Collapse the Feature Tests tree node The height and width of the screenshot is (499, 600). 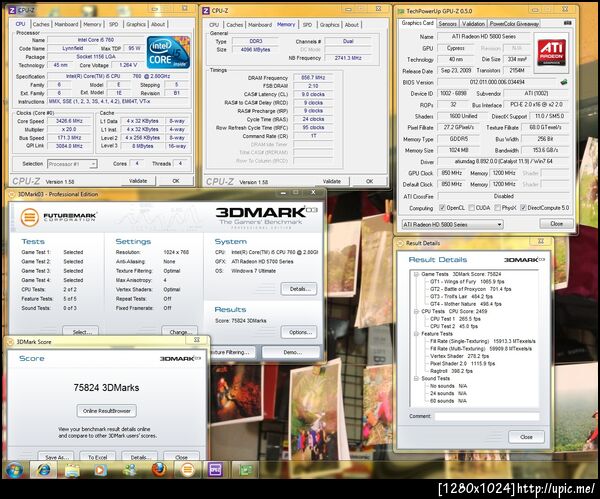click(416, 334)
